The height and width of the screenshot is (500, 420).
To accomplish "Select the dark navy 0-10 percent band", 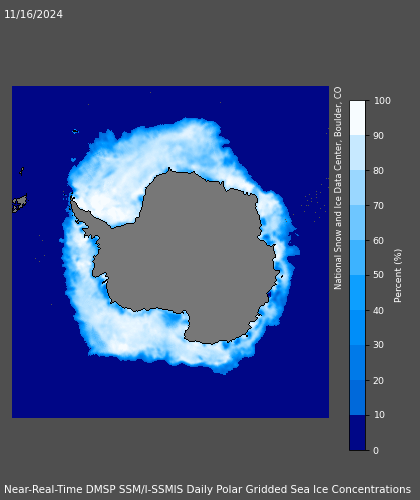I will point(357,433).
